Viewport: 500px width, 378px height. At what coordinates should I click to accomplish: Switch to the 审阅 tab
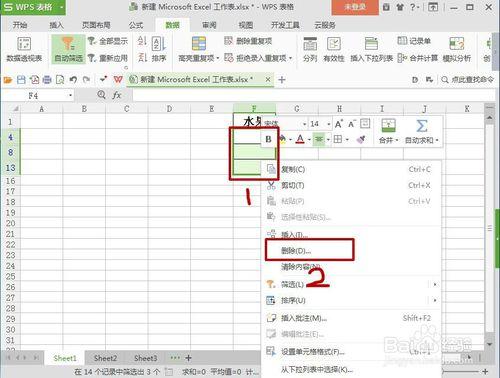click(x=209, y=25)
